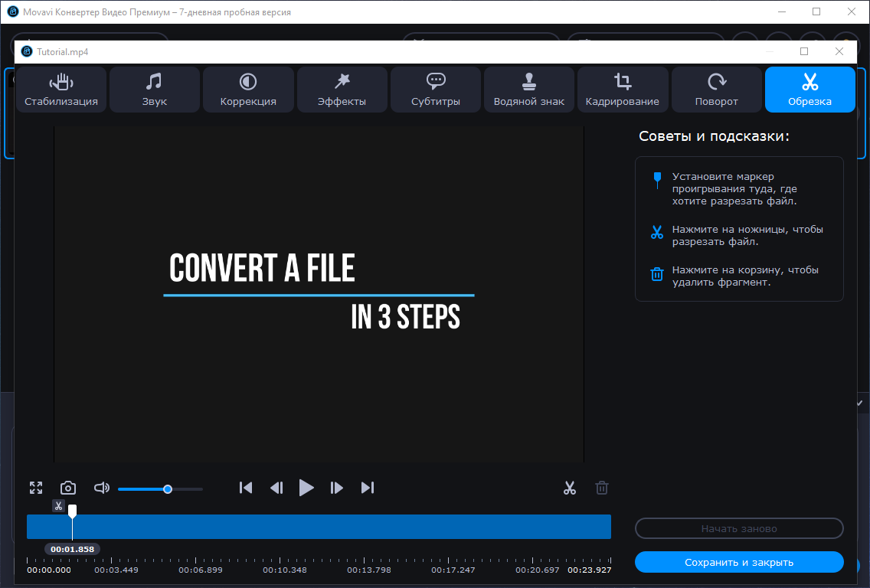This screenshot has height=588, width=870.
Task: Step back one frame
Action: click(276, 488)
